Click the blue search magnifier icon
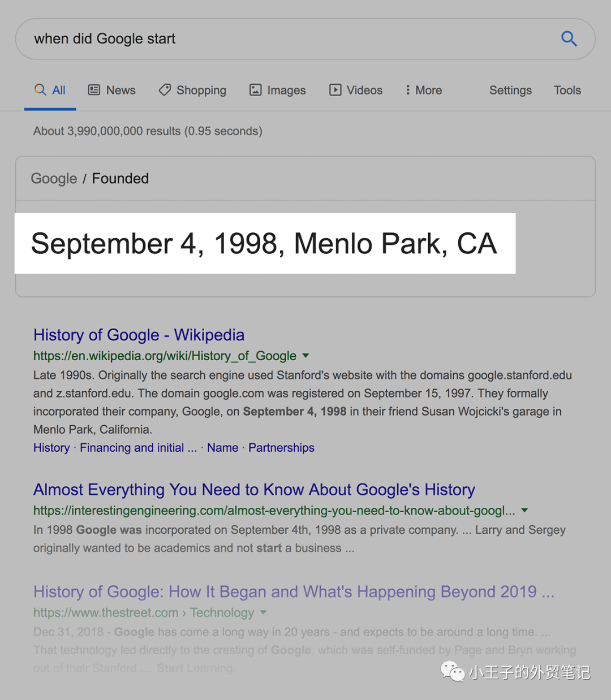611x700 pixels. [x=569, y=38]
